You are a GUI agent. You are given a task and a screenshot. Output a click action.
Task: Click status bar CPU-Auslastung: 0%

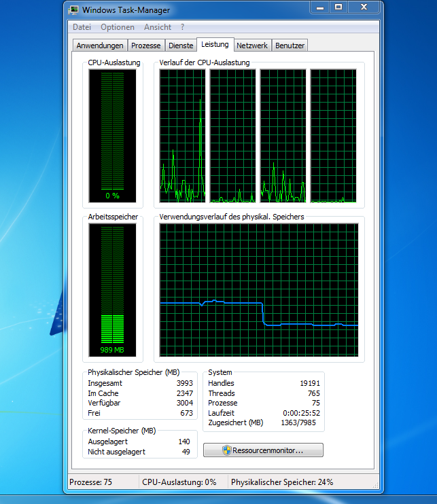(179, 482)
